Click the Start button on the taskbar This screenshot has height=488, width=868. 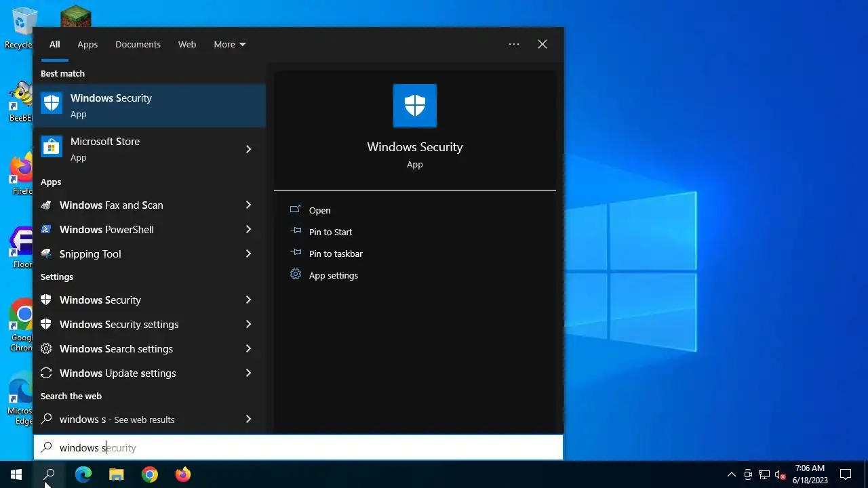pos(16,474)
